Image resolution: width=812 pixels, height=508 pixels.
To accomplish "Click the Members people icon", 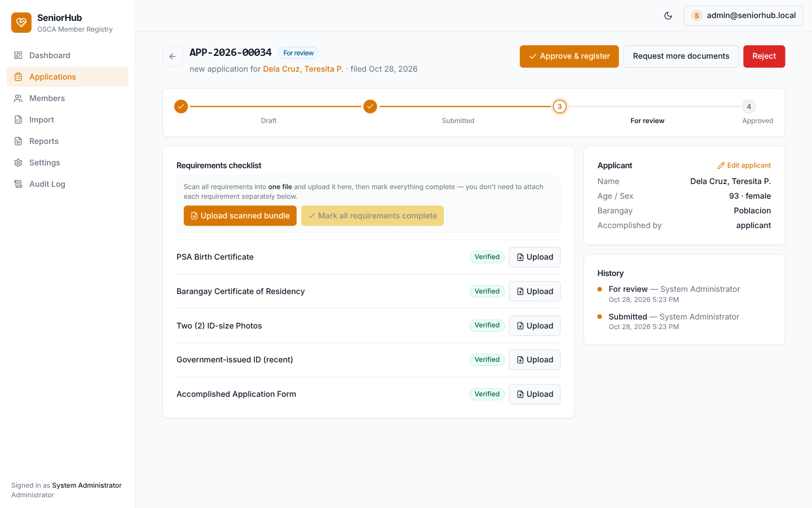I will click(18, 98).
